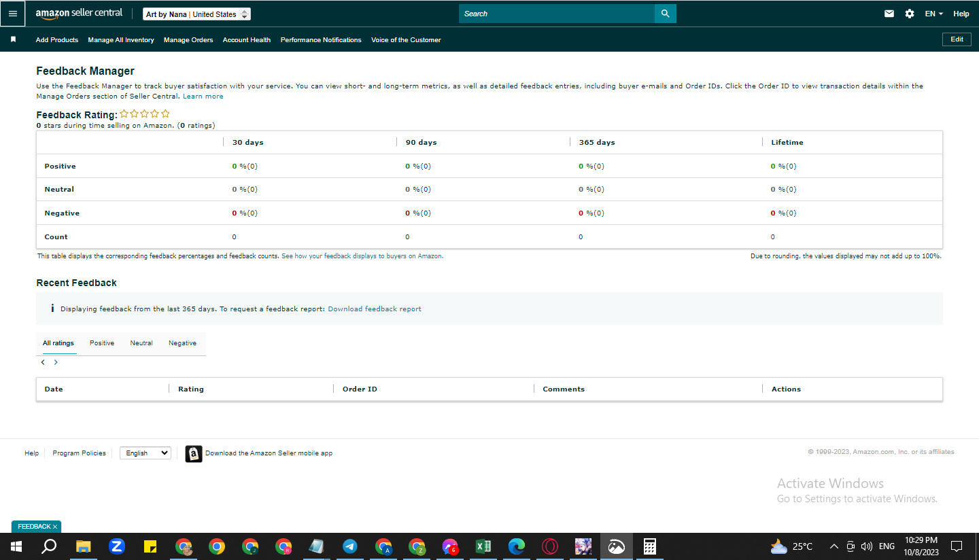Open the hamburger navigation menu

pyautogui.click(x=12, y=14)
